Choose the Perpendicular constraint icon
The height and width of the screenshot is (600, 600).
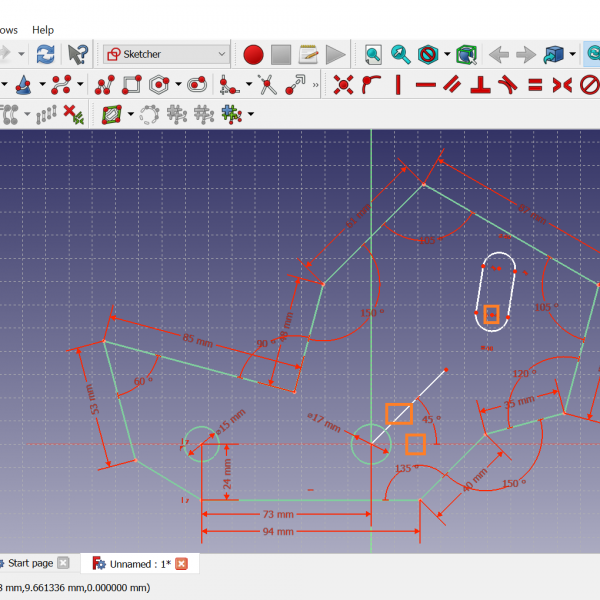tap(481, 85)
